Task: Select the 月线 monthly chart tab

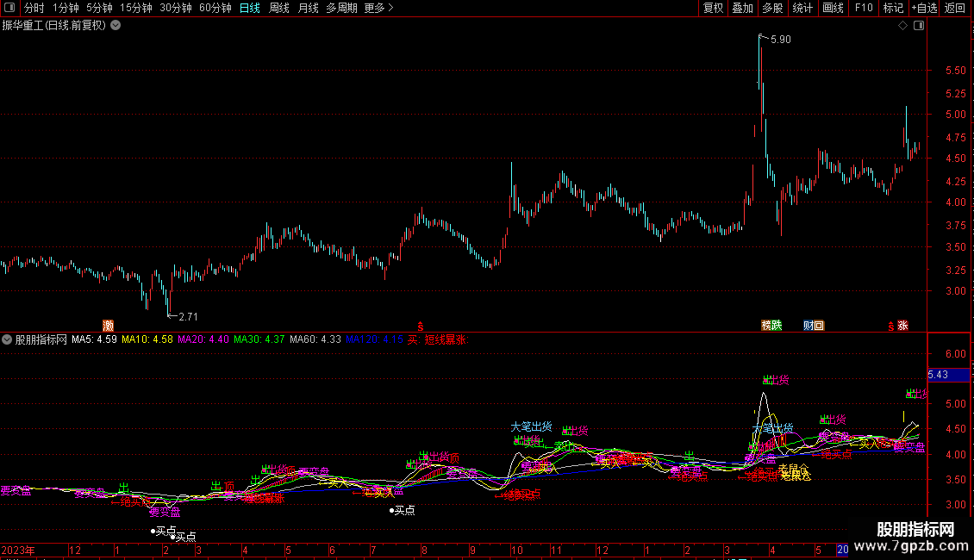Action: point(308,8)
